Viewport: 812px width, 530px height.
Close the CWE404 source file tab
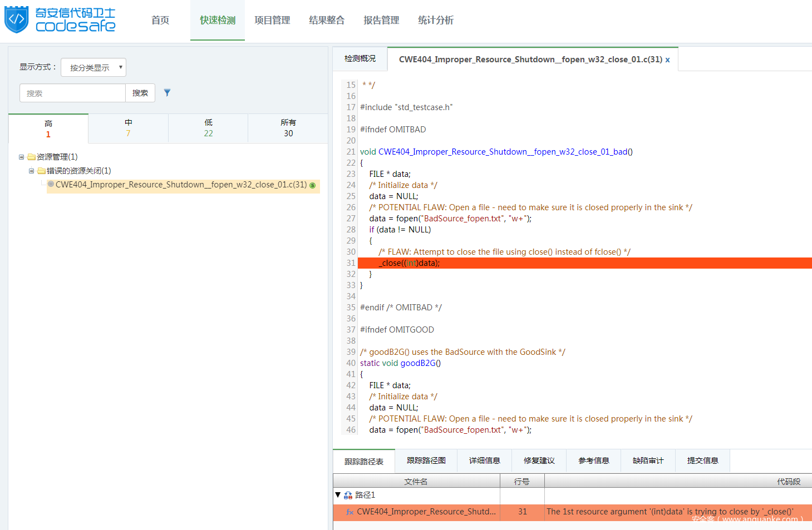pos(667,60)
